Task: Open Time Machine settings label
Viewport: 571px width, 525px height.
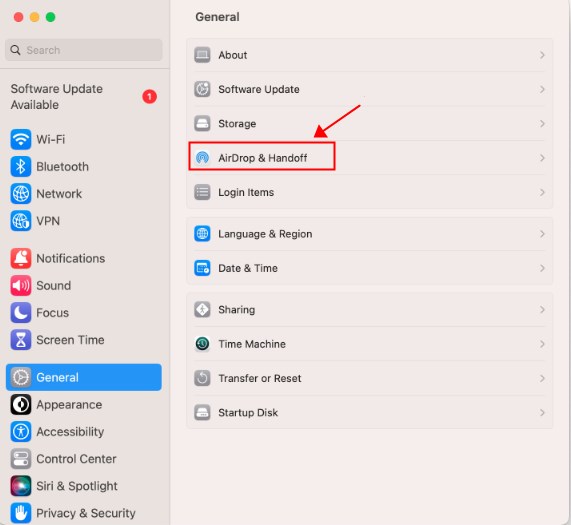Action: click(x=252, y=344)
